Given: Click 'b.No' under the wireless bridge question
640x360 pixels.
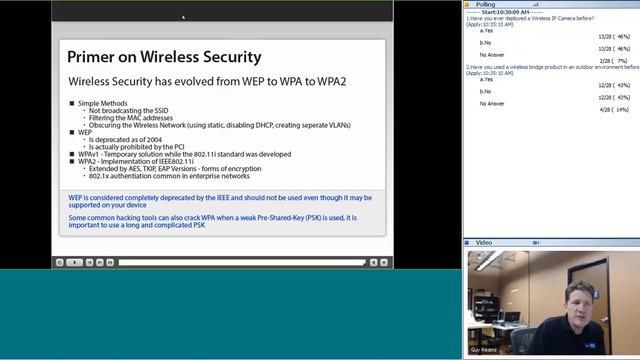Looking at the screenshot, I should [485, 92].
